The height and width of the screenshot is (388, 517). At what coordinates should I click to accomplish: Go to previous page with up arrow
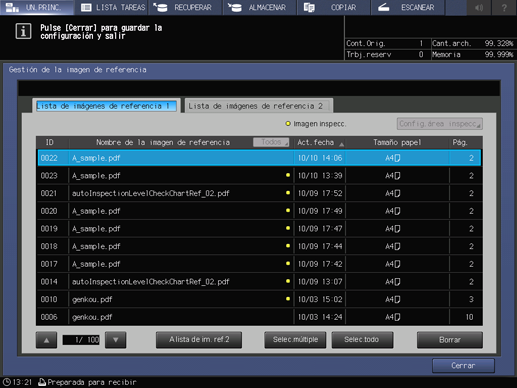click(46, 340)
